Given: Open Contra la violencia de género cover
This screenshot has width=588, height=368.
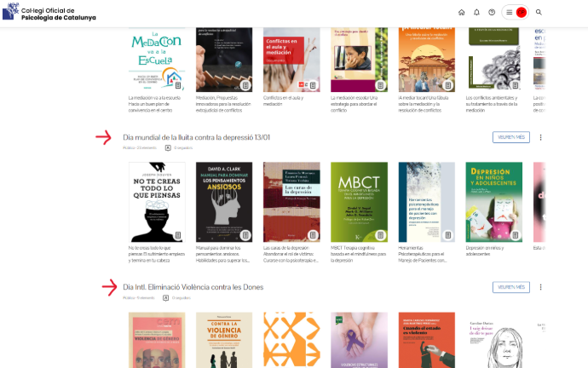Looking at the screenshot, I should click(x=224, y=340).
